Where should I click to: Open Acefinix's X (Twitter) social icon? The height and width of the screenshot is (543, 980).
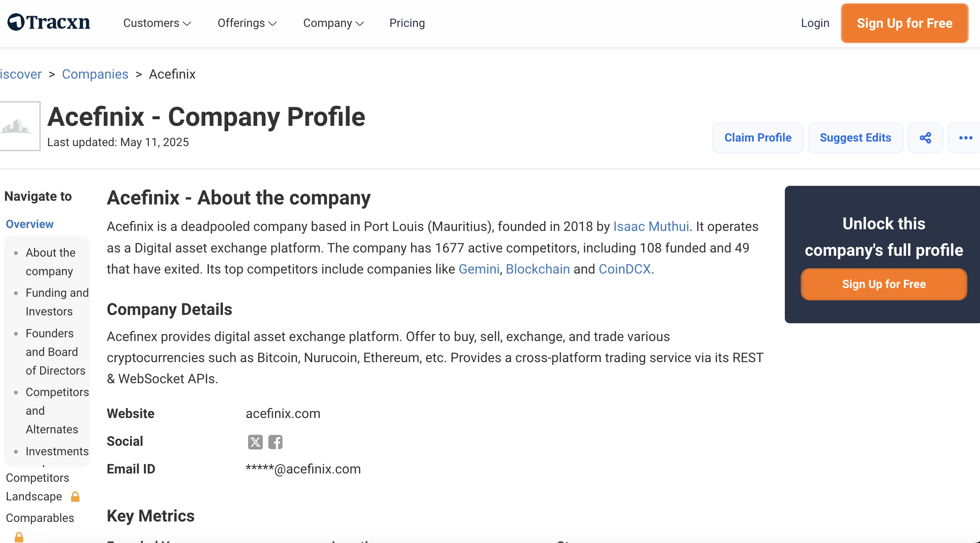[255, 442]
